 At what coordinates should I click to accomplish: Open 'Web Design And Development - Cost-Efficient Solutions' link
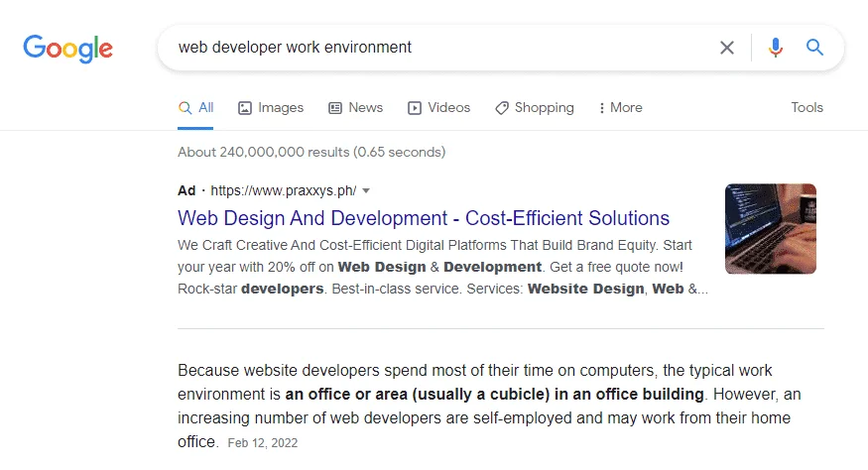pos(424,218)
